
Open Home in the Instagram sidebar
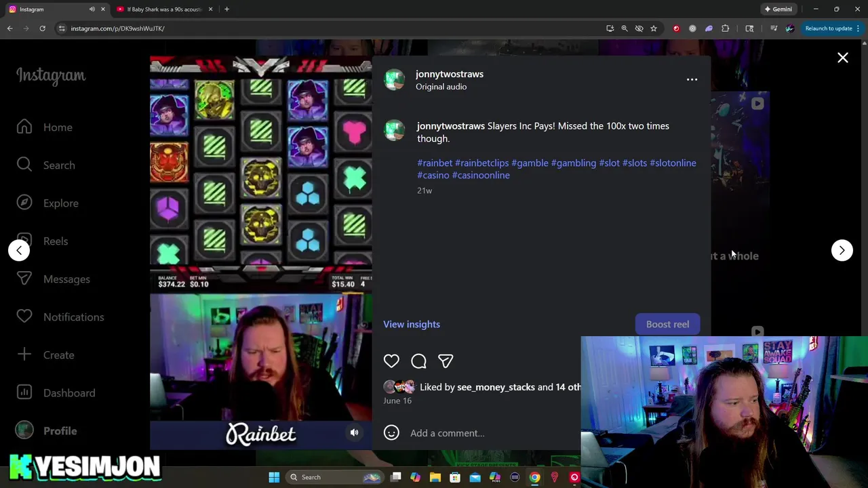coord(45,127)
